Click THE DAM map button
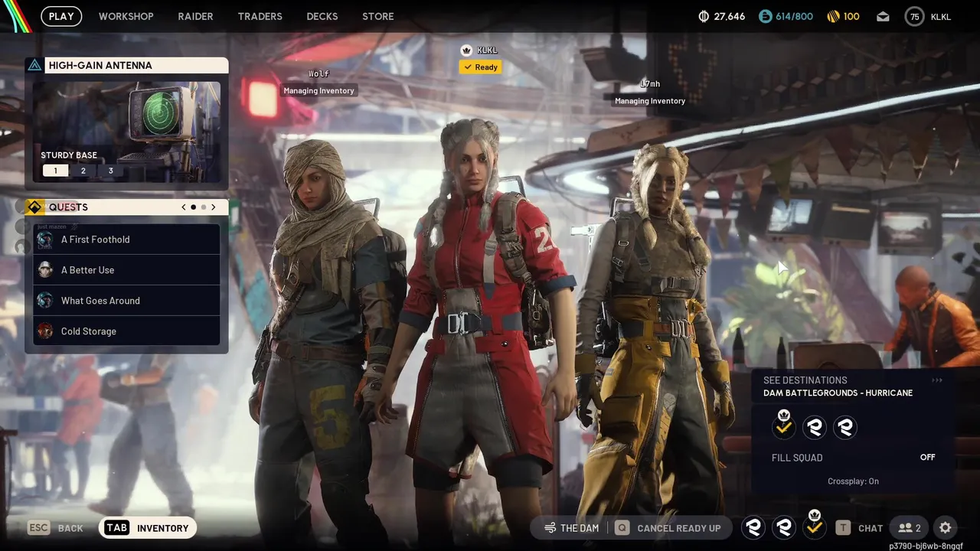This screenshot has width=980, height=551. click(571, 528)
